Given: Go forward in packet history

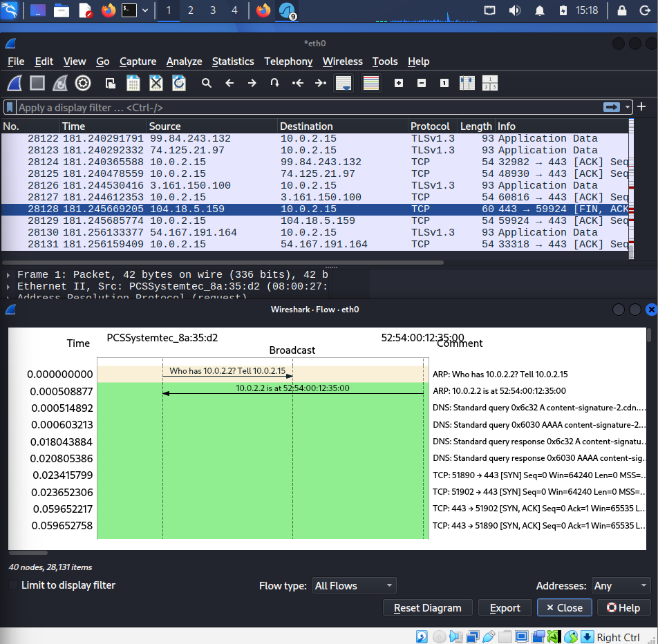Looking at the screenshot, I should click(252, 83).
